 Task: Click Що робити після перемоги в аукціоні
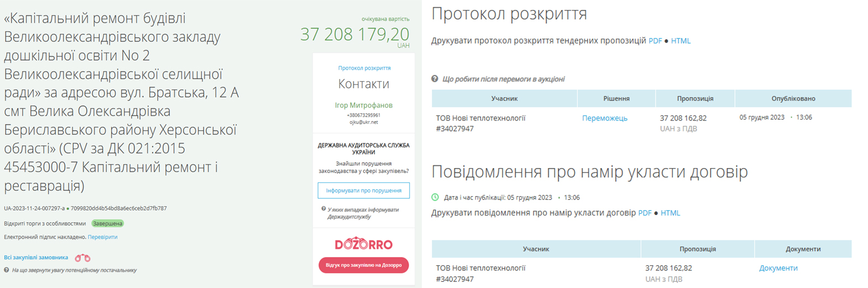pos(503,79)
